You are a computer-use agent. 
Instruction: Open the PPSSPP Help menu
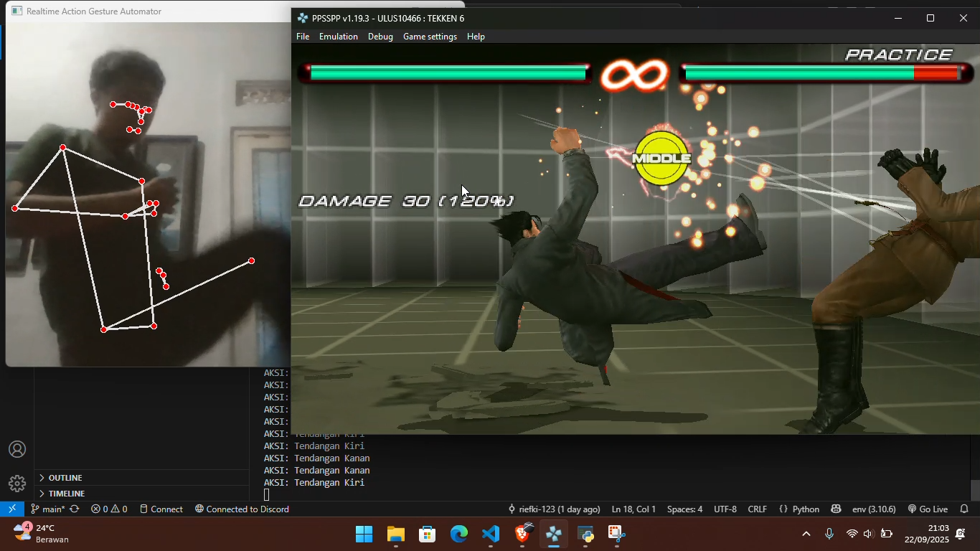[476, 37]
